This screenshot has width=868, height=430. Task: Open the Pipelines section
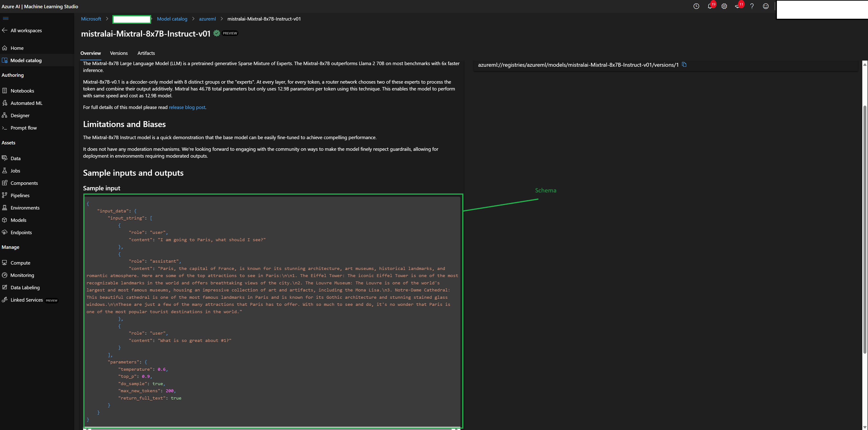20,195
